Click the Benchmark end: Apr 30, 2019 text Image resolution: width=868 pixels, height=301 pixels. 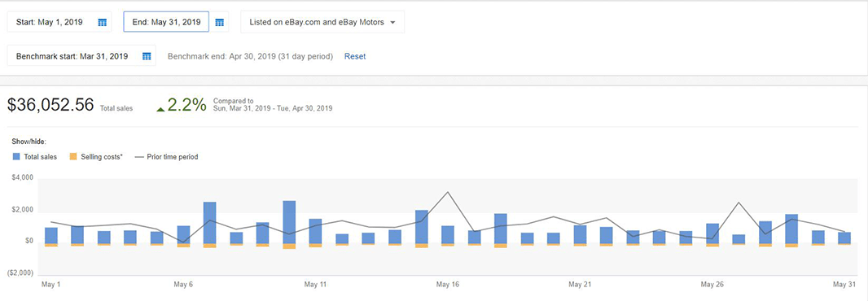[x=250, y=56]
